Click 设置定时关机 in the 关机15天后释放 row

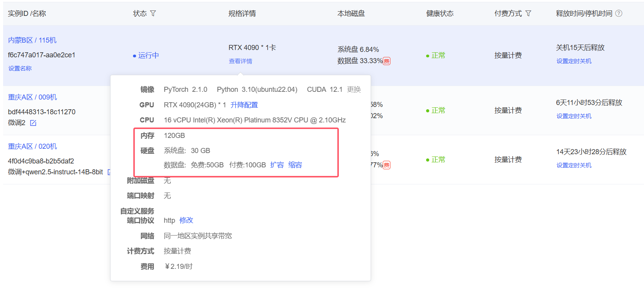[x=574, y=61]
